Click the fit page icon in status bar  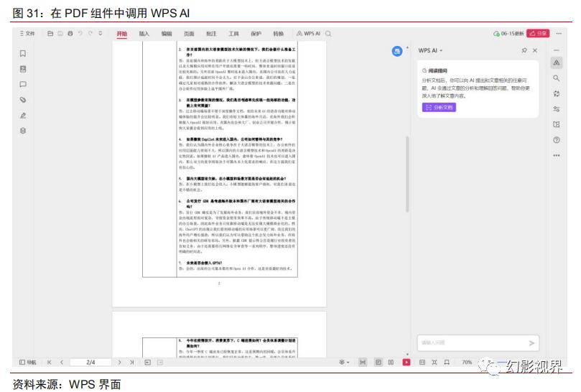(x=434, y=362)
